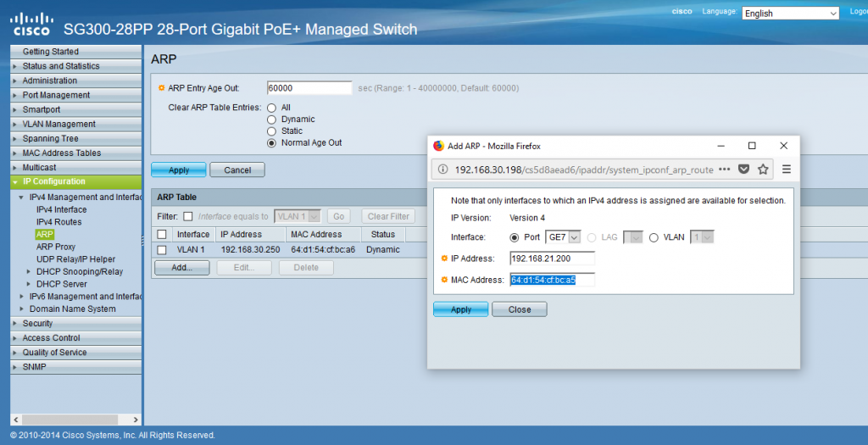The image size is (868, 445).
Task: Open the Security menu
Action: 75,323
